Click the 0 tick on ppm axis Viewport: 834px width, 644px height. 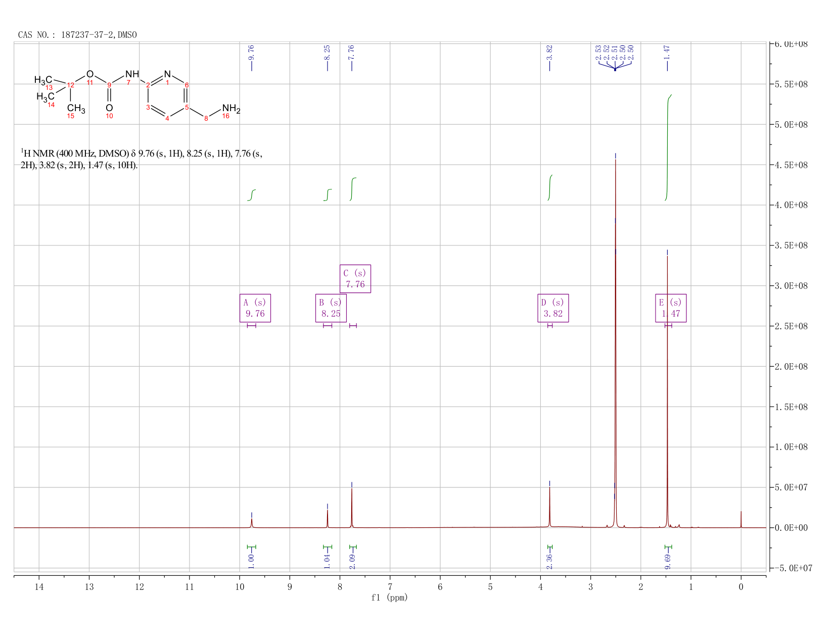click(x=741, y=586)
